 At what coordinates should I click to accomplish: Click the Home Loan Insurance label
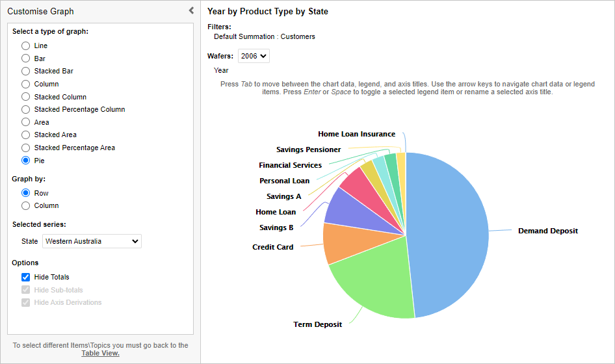coord(356,134)
